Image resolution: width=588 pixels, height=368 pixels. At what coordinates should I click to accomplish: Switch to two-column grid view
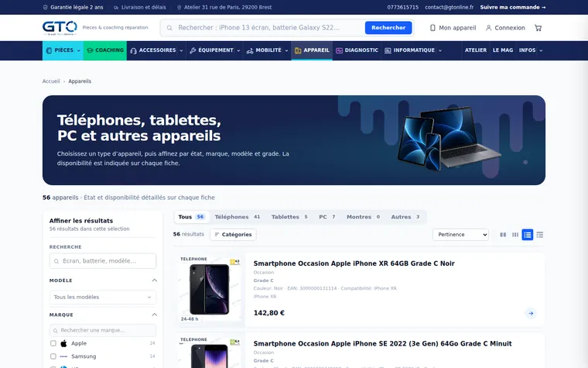tap(503, 235)
